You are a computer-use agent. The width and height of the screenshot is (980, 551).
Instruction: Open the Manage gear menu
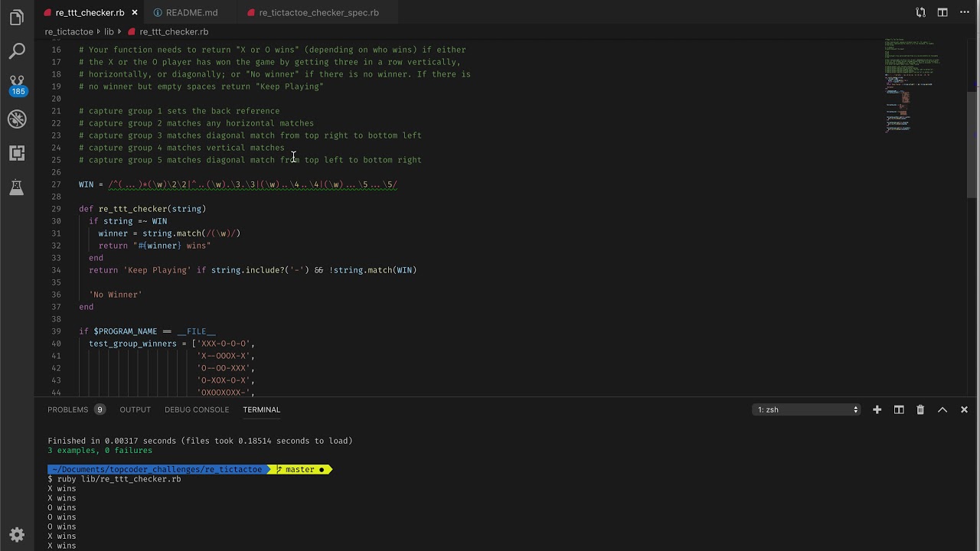click(x=16, y=534)
